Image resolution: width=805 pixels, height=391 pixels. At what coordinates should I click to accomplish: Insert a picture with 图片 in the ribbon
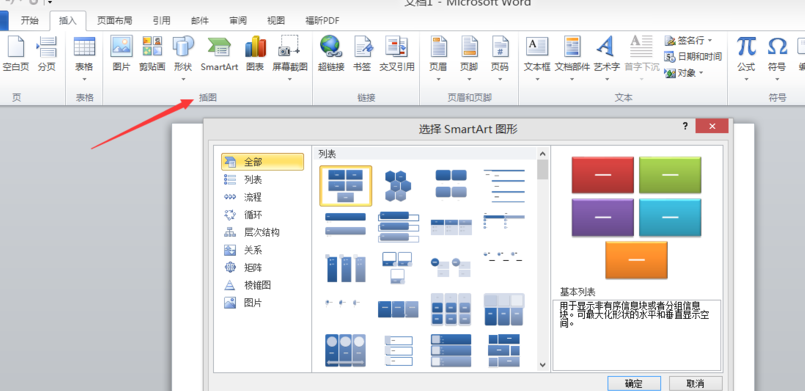[121, 54]
